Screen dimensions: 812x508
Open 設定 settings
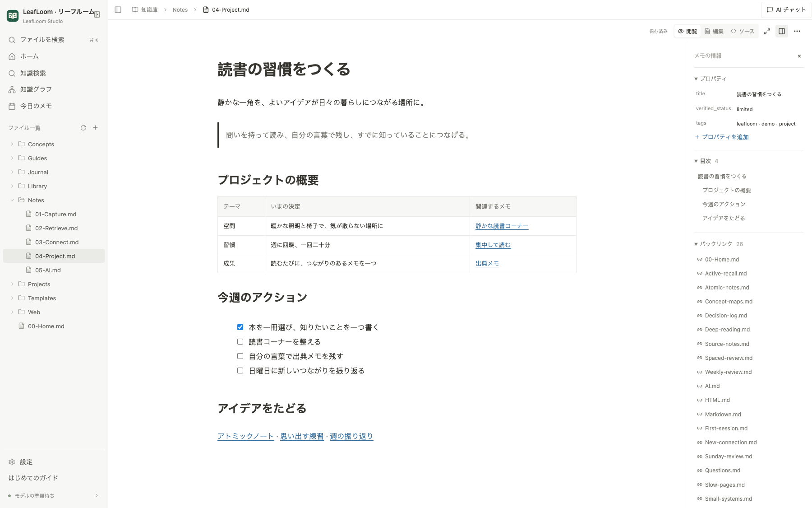pyautogui.click(x=54, y=462)
